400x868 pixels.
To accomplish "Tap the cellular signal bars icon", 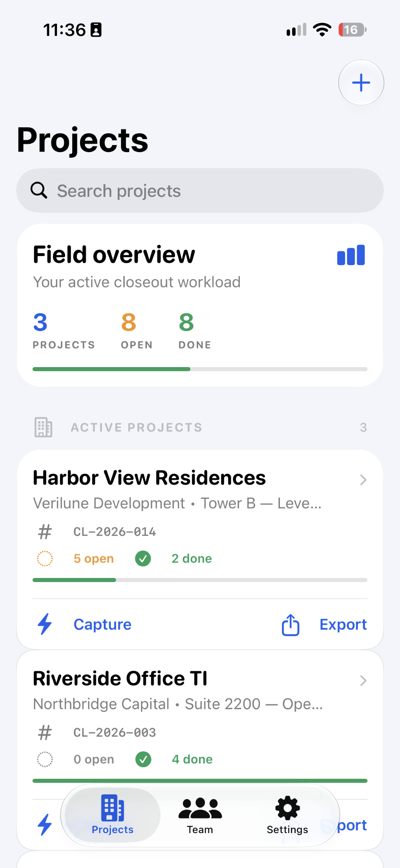I will (x=296, y=30).
